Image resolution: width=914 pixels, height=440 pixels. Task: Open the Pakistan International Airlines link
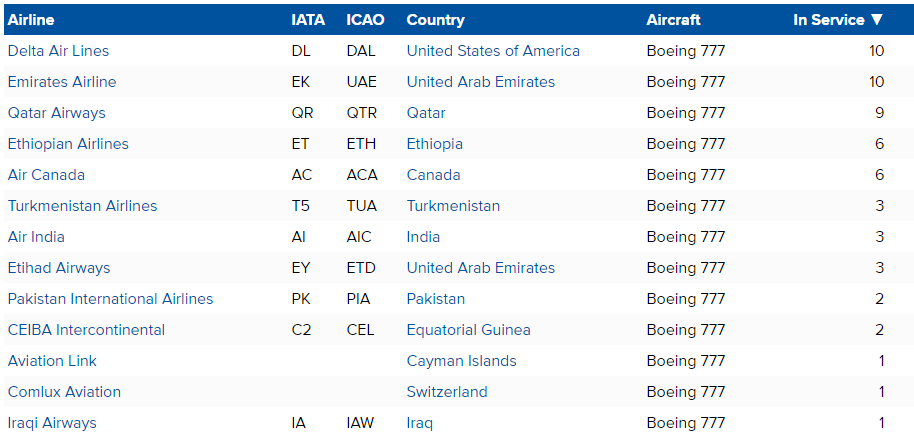coord(110,299)
